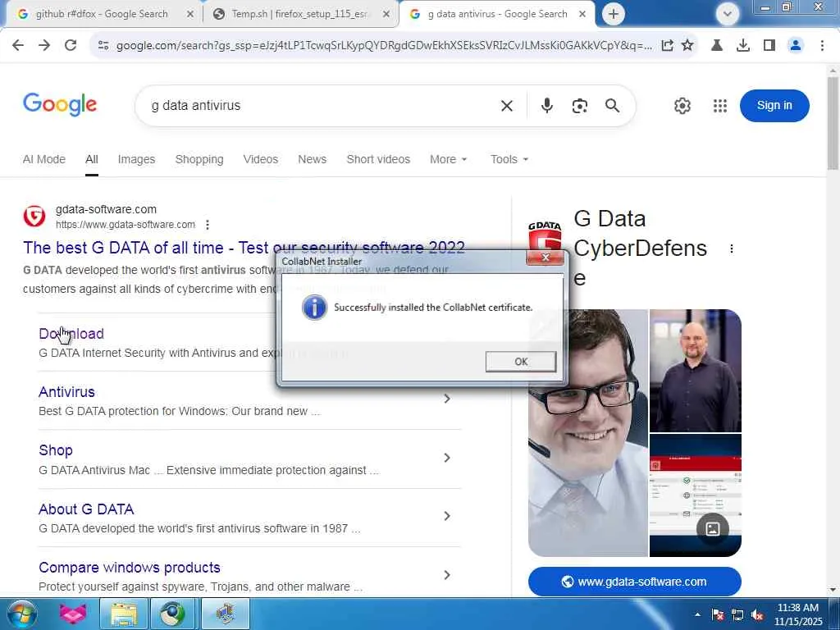Image resolution: width=840 pixels, height=630 pixels.
Task: Open File Explorer from taskbar
Action: tap(124, 614)
